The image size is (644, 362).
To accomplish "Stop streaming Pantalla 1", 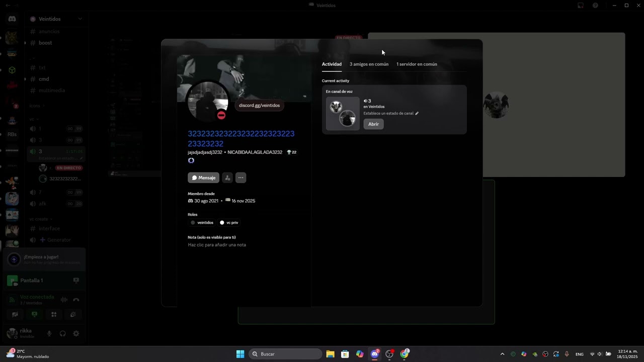I will point(76,280).
